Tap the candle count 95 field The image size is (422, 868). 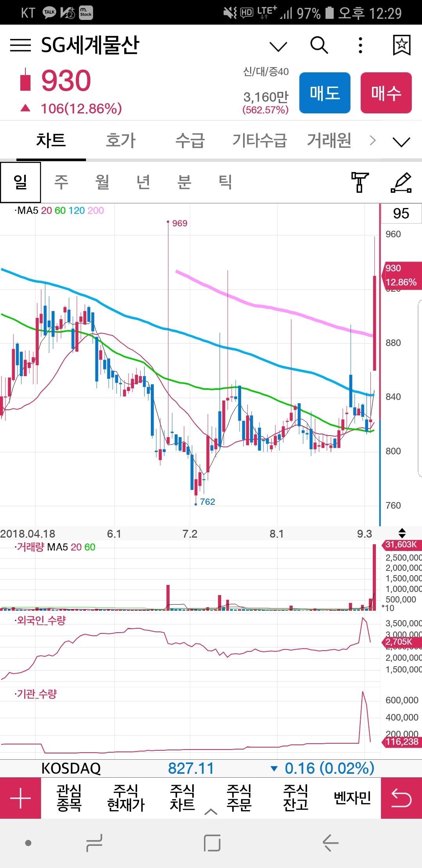pos(401,213)
